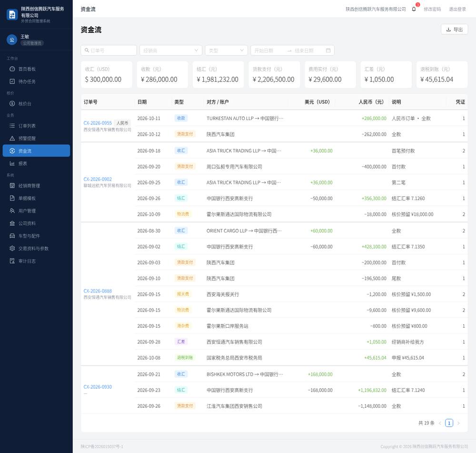Screen dimensions: 476x453
Task: Open order link CX-2026-0902
Action: pyautogui.click(x=98, y=179)
